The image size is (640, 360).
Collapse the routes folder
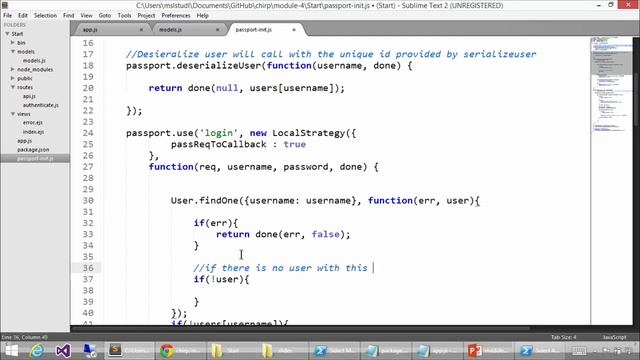[13, 87]
